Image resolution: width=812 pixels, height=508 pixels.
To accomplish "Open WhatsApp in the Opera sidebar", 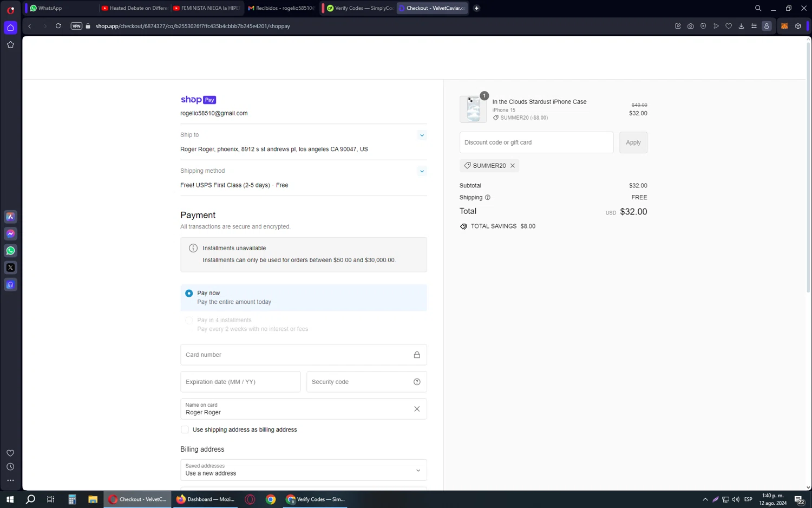I will point(10,251).
